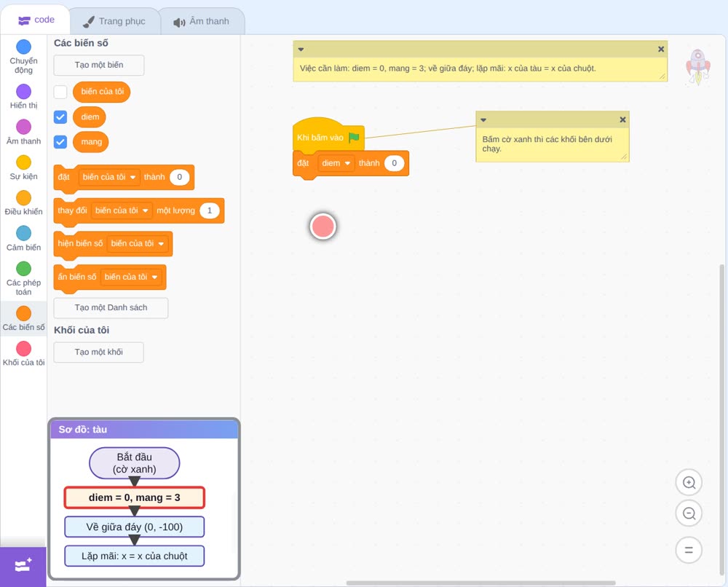This screenshot has height=587, width=728.
Task: Jump to Khối của tôi category
Action: 24,349
